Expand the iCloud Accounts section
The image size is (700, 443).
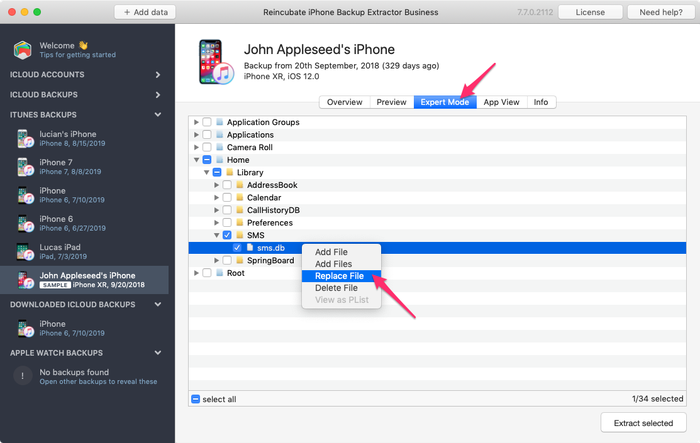point(158,75)
